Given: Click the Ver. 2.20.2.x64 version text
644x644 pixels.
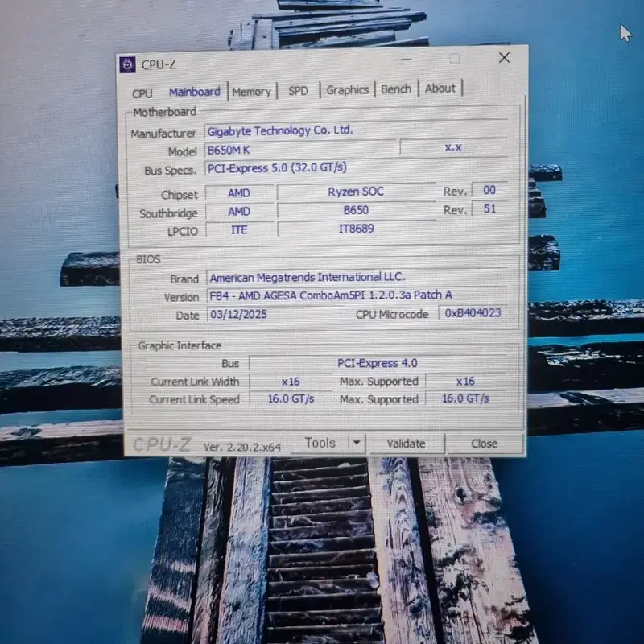Looking at the screenshot, I should (x=242, y=447).
